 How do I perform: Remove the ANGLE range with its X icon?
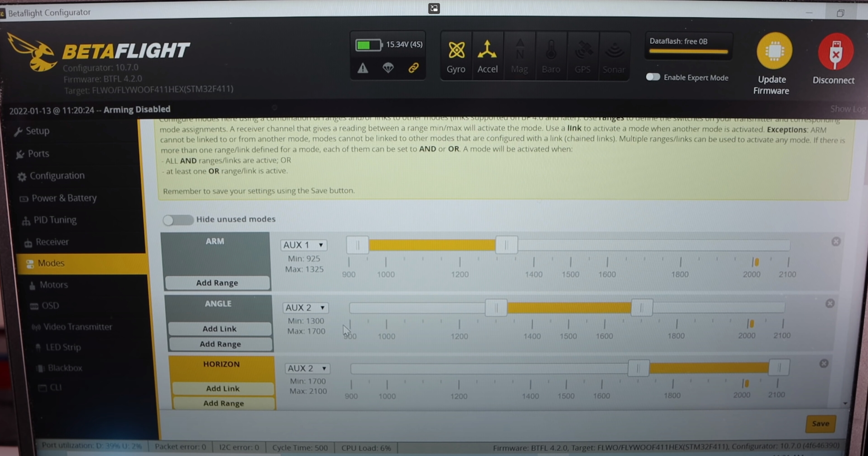830,303
